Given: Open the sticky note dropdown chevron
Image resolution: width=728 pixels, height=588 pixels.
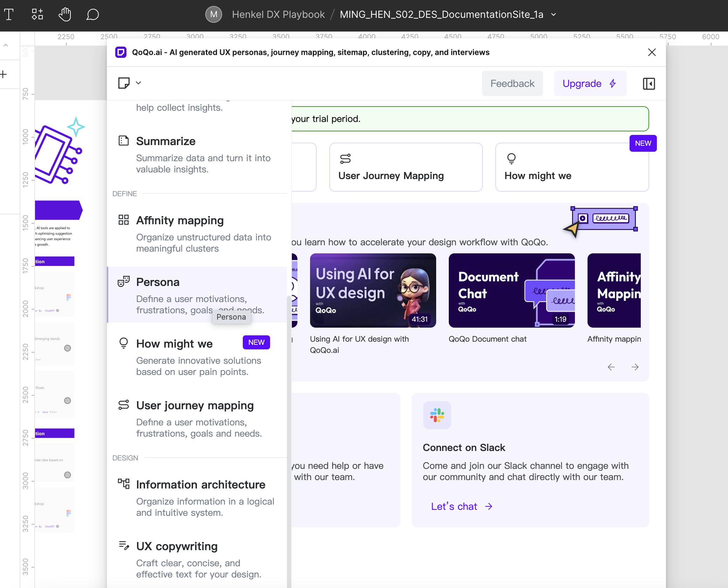Looking at the screenshot, I should [138, 83].
